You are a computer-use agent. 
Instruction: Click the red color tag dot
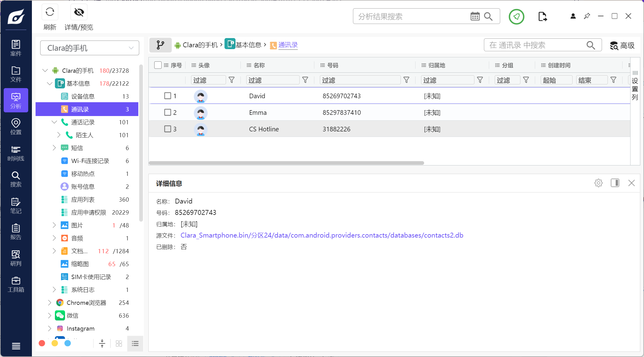point(42,343)
